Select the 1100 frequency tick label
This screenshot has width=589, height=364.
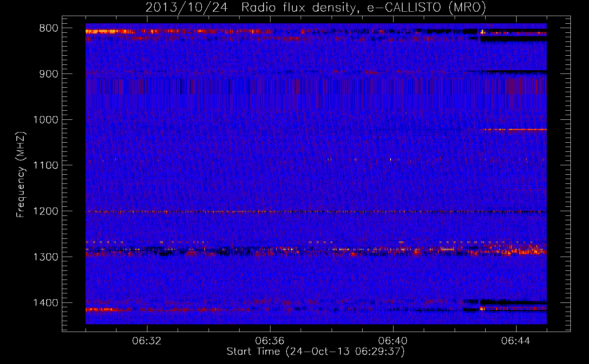pos(46,166)
